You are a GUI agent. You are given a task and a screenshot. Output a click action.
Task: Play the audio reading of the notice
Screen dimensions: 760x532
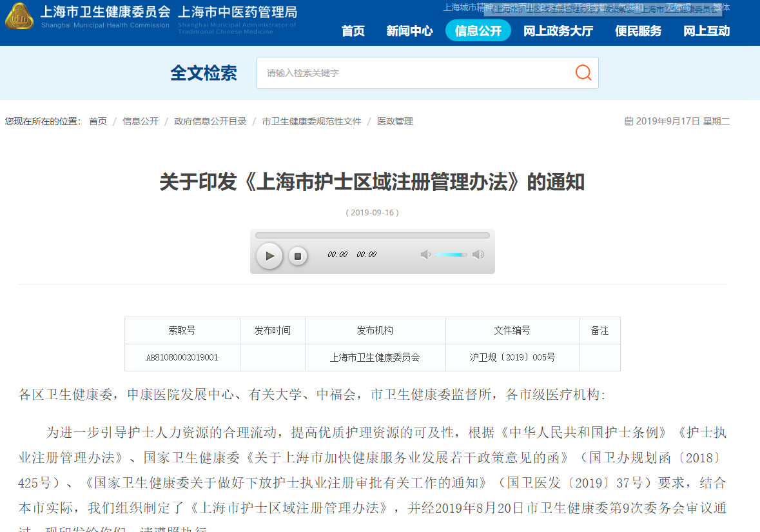click(269, 256)
